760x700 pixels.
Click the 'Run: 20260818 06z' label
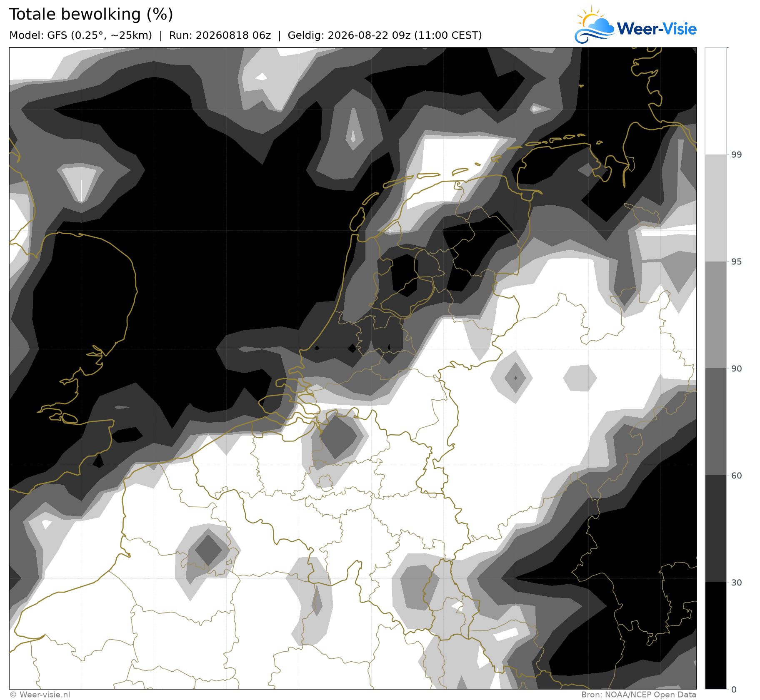pyautogui.click(x=220, y=35)
